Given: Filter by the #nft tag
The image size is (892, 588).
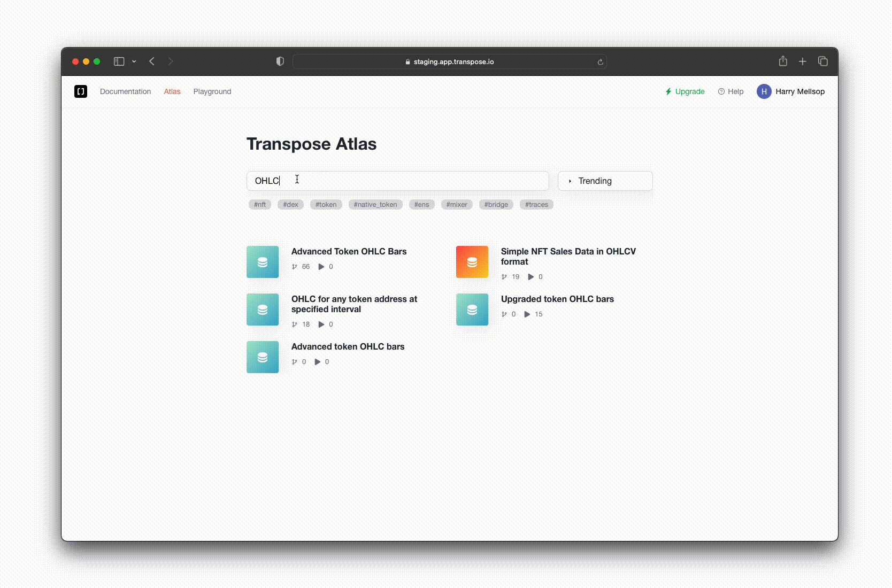Looking at the screenshot, I should 260,204.
